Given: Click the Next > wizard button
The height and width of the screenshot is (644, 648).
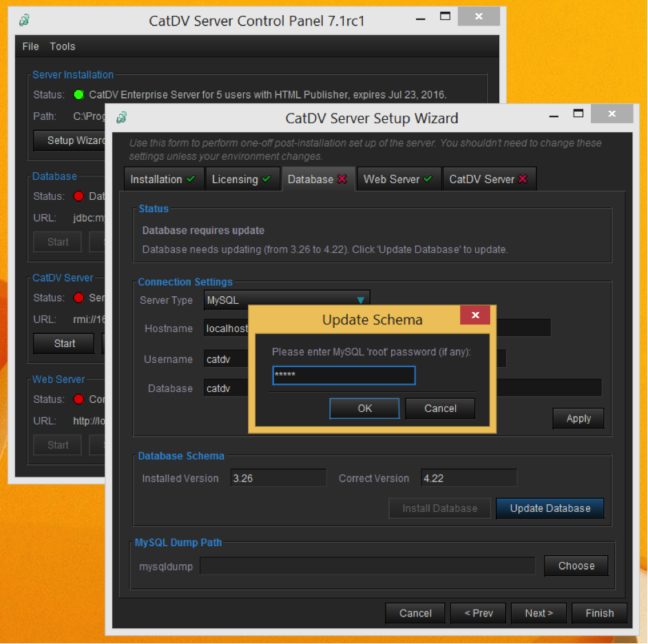Looking at the screenshot, I should pos(539,613).
